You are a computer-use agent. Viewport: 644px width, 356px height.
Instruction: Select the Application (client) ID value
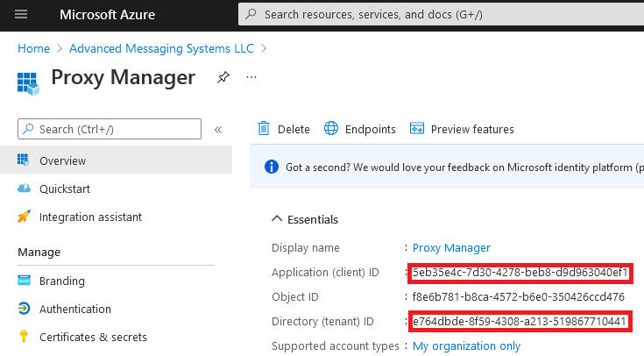click(x=520, y=273)
